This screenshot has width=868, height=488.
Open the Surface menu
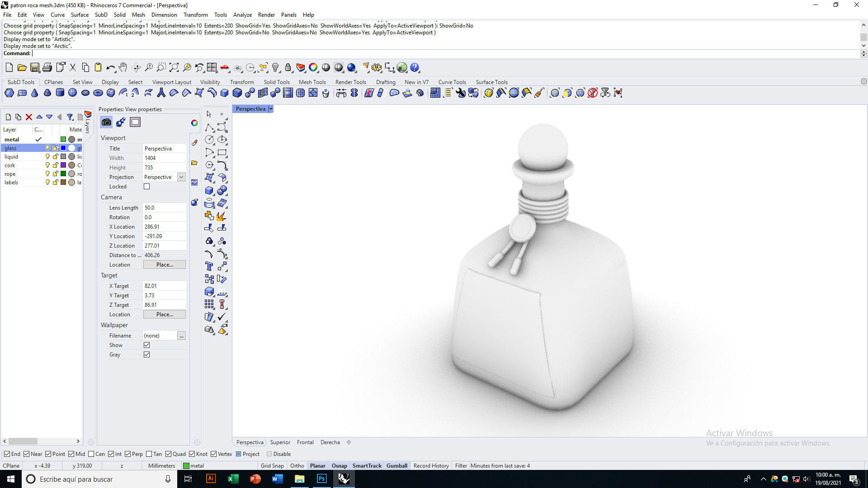pyautogui.click(x=80, y=15)
